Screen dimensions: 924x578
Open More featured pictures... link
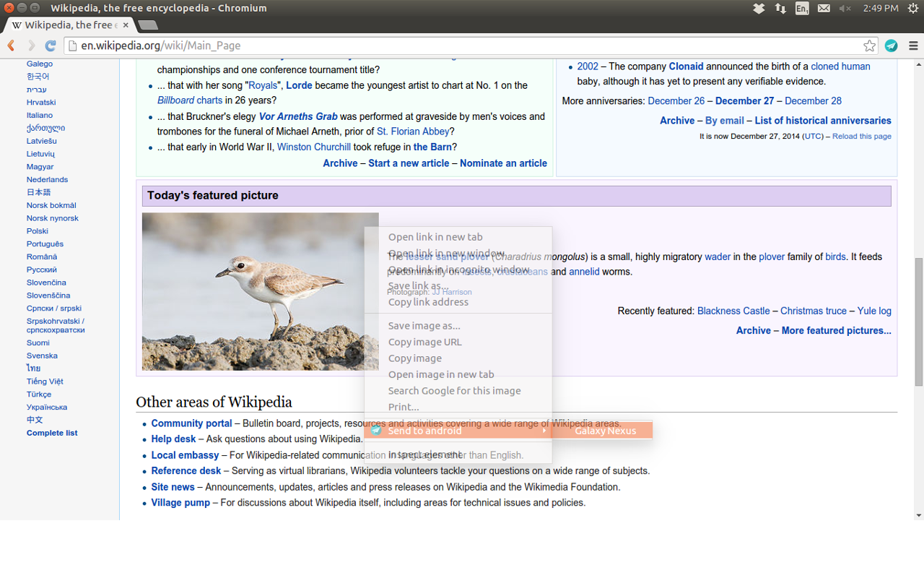tap(836, 331)
